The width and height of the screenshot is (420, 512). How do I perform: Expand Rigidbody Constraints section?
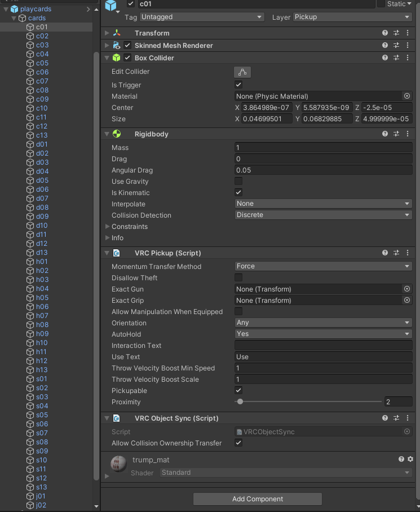[107, 226]
